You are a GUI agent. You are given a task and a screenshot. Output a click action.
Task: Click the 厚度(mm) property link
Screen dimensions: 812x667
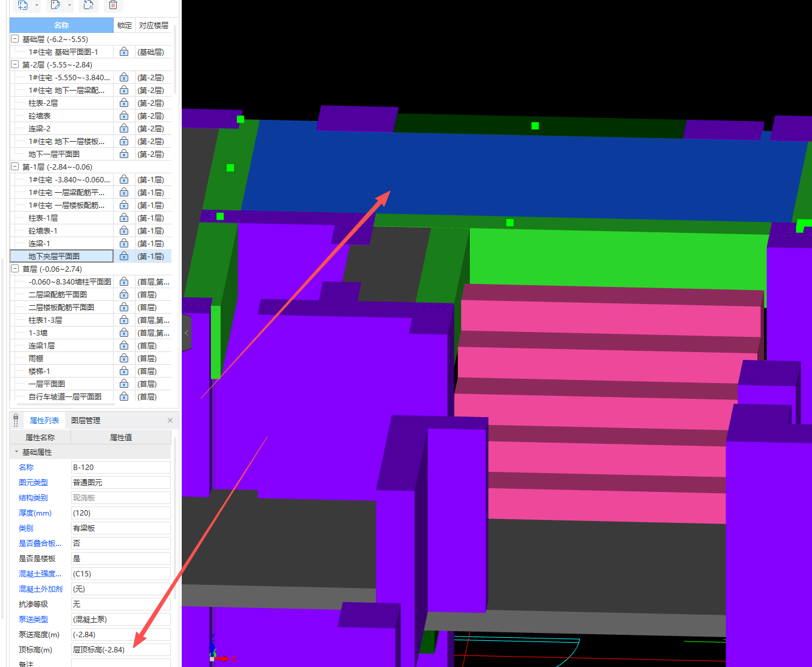[35, 513]
